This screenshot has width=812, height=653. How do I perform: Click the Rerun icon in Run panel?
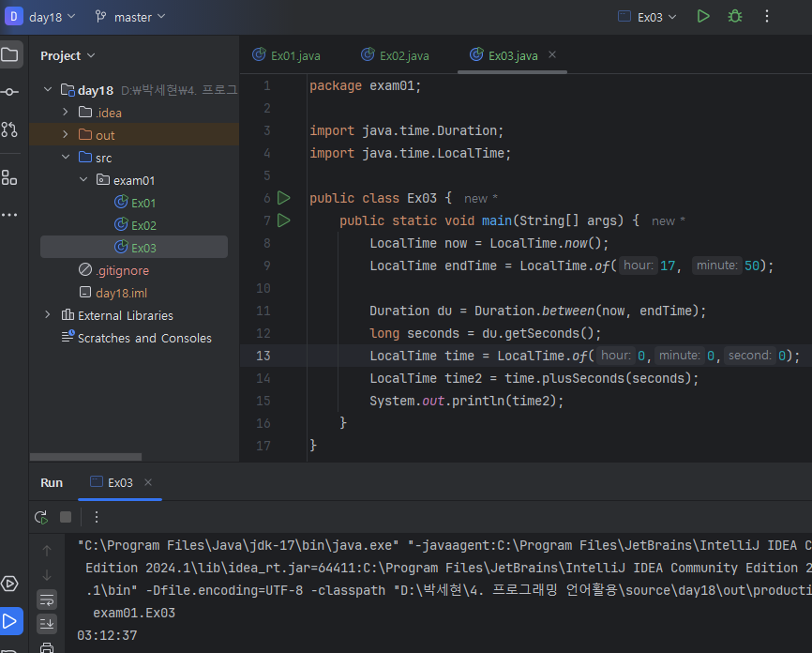pos(41,517)
